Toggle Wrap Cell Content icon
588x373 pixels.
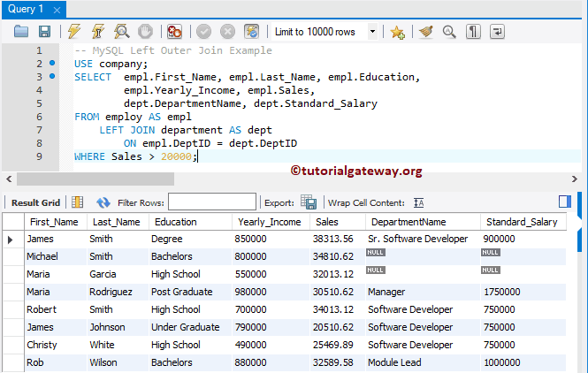click(x=419, y=202)
